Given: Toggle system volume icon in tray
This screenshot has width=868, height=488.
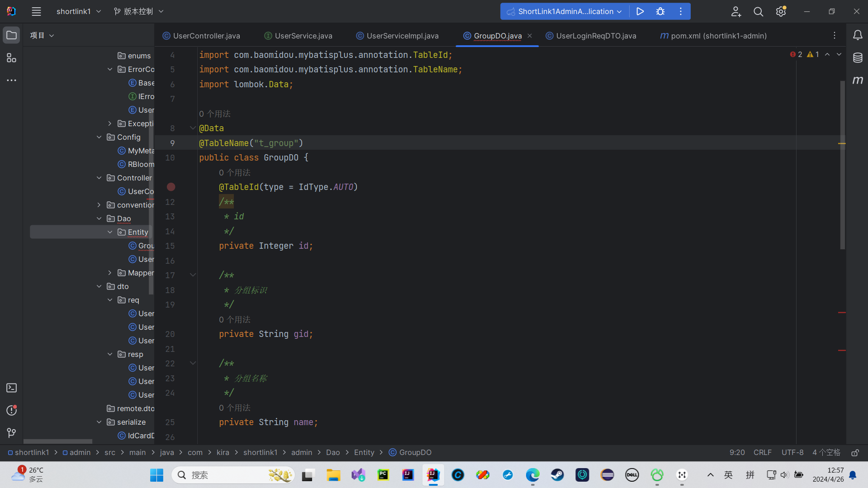Looking at the screenshot, I should click(784, 475).
